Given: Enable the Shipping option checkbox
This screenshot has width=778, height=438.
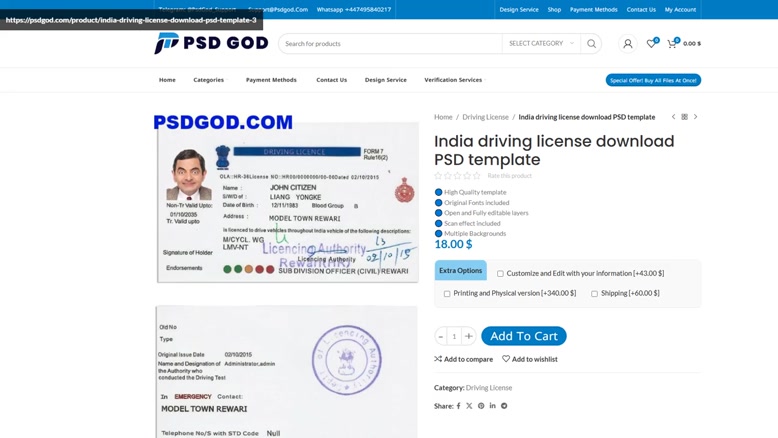Looking at the screenshot, I should [594, 294].
